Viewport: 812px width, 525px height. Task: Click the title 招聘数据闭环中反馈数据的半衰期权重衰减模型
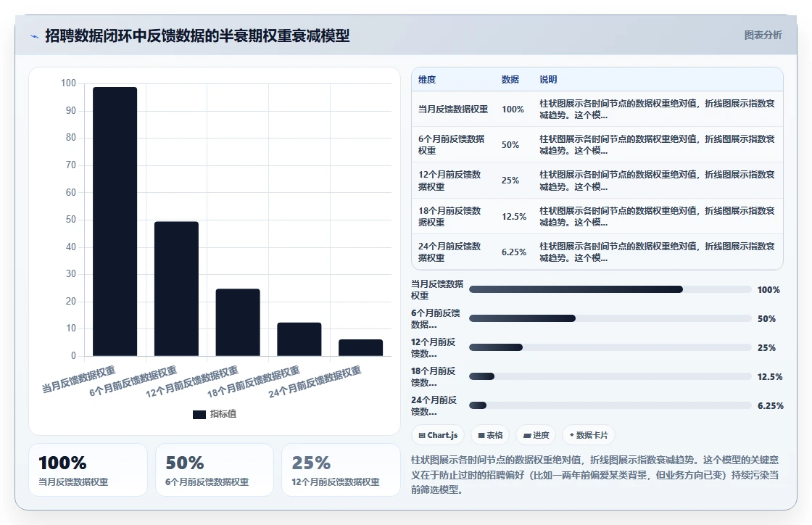pyautogui.click(x=197, y=36)
